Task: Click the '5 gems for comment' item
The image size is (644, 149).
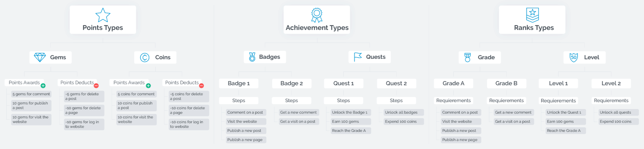Action: 31,94
